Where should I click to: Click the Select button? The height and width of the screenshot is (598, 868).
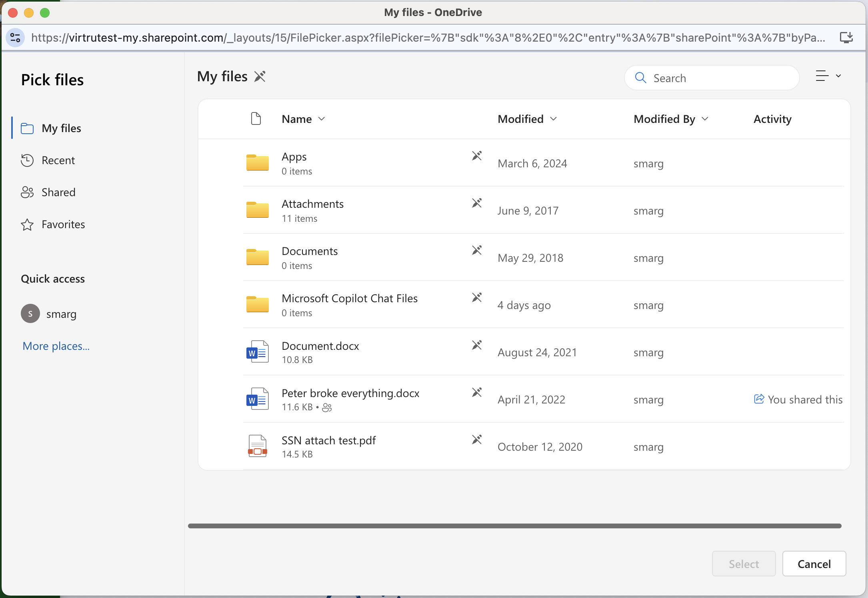[x=744, y=564]
